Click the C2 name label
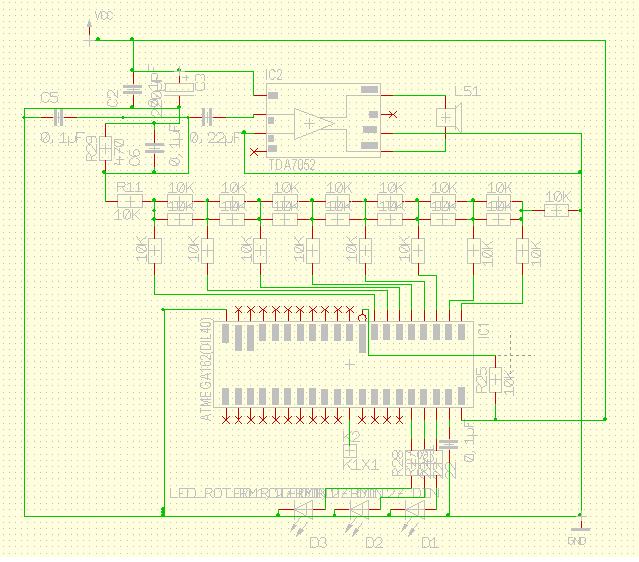The height and width of the screenshot is (562, 639). click(112, 98)
